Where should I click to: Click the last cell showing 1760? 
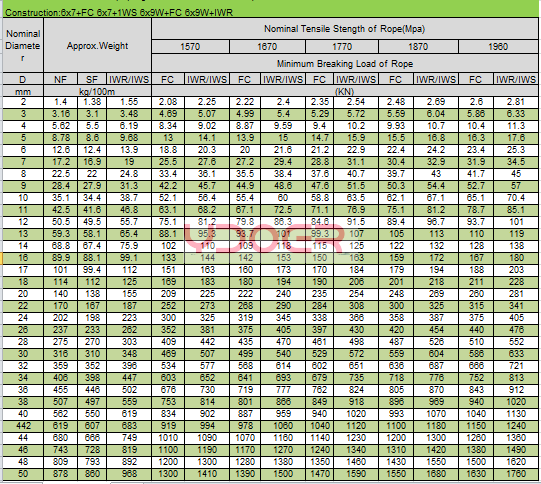point(516,474)
